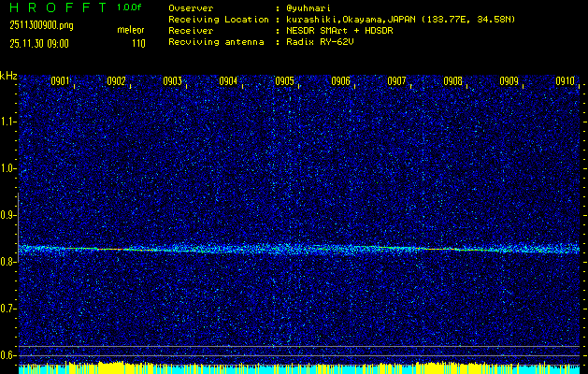The height and width of the screenshot is (374, 588).
Task: Click the 0901 time marker
Action: pyautogui.click(x=60, y=81)
